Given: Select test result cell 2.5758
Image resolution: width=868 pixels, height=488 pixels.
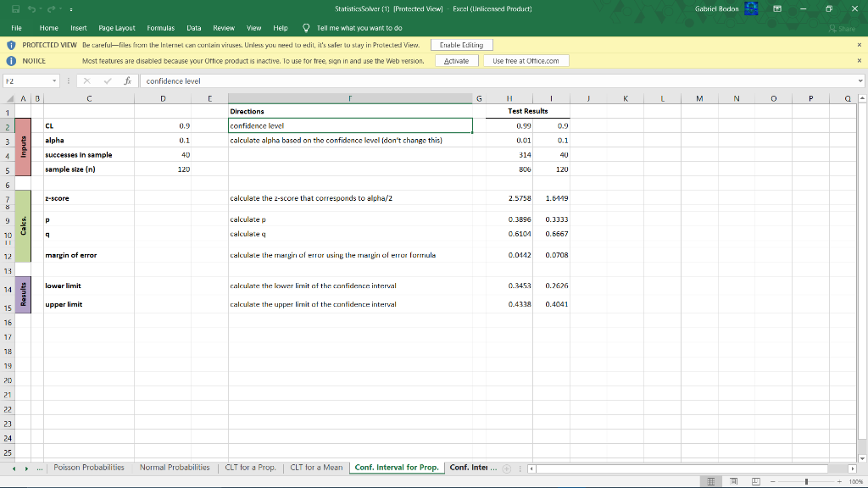Looking at the screenshot, I should click(x=509, y=198).
